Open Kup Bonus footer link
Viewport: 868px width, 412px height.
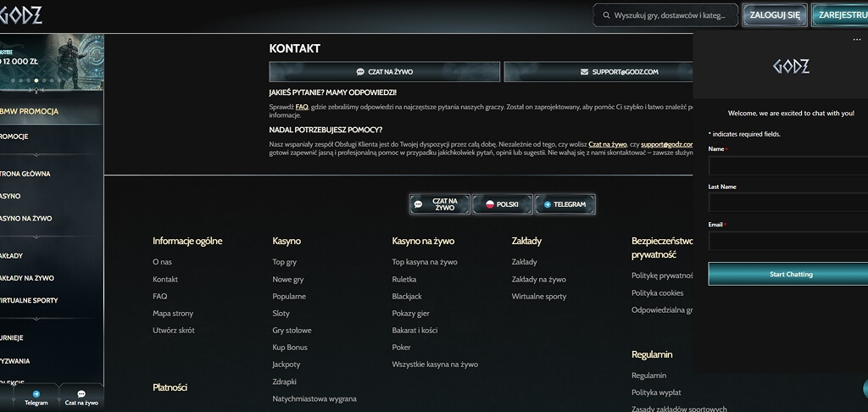290,348
